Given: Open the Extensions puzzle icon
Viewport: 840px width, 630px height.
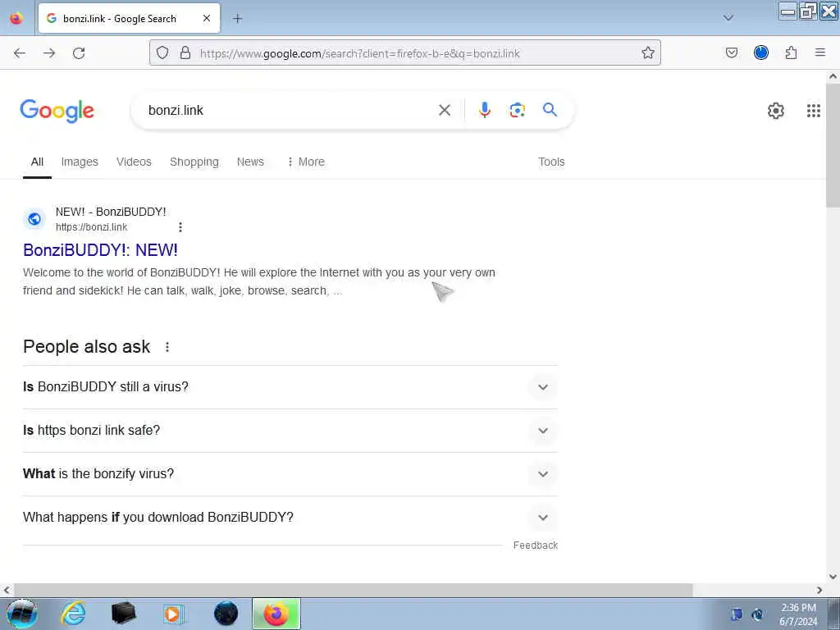Looking at the screenshot, I should pos(792,52).
